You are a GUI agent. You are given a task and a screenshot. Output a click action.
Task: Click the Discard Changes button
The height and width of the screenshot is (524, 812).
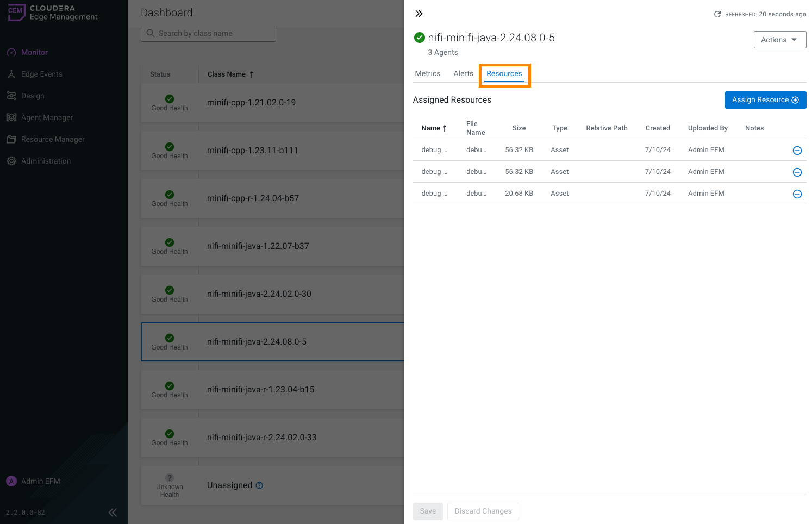click(483, 511)
